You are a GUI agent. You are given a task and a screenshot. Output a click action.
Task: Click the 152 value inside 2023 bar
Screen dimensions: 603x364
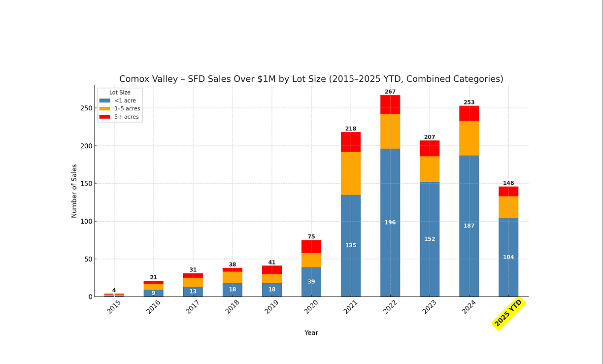click(x=430, y=239)
